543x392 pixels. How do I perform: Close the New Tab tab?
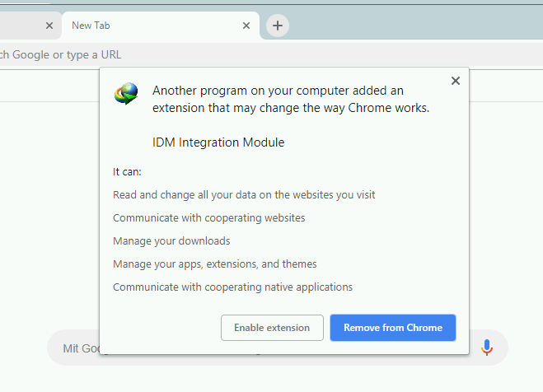pyautogui.click(x=246, y=26)
